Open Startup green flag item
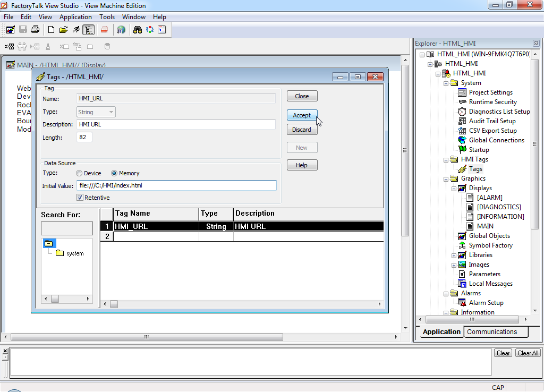The height and width of the screenshot is (392, 544). (479, 150)
